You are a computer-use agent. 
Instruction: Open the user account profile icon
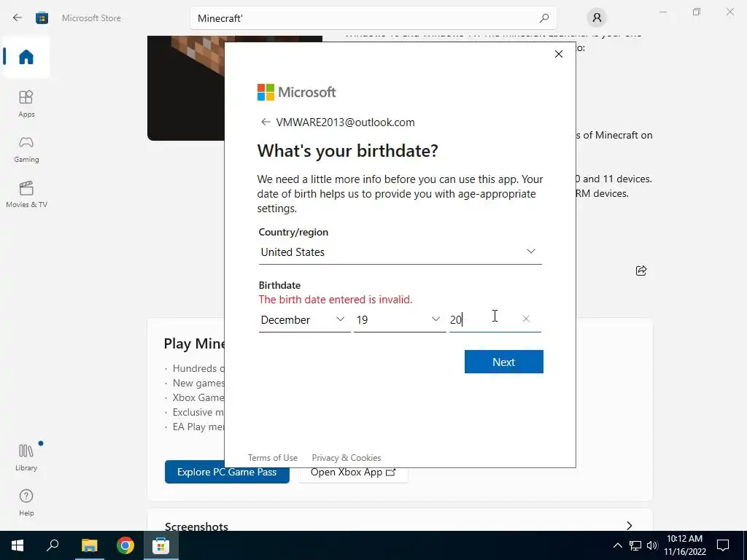click(x=597, y=18)
